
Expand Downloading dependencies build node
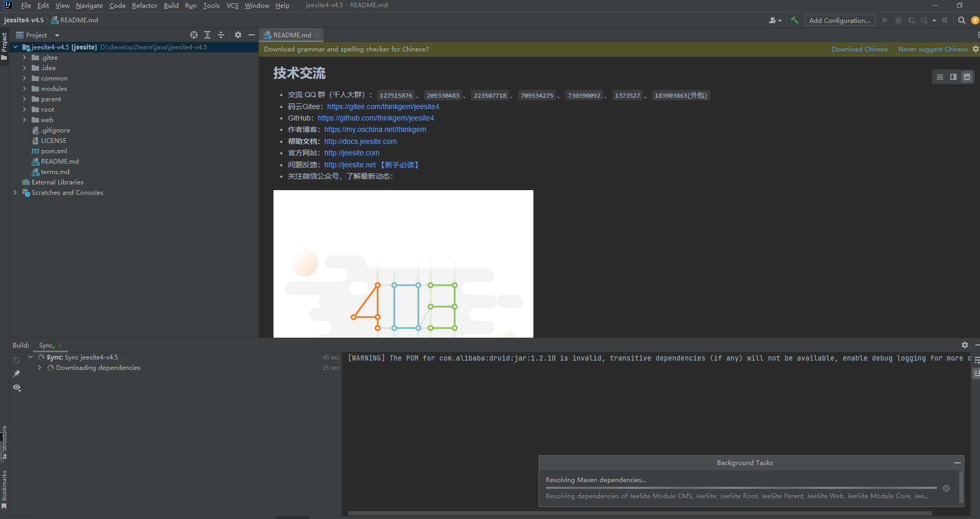click(40, 368)
